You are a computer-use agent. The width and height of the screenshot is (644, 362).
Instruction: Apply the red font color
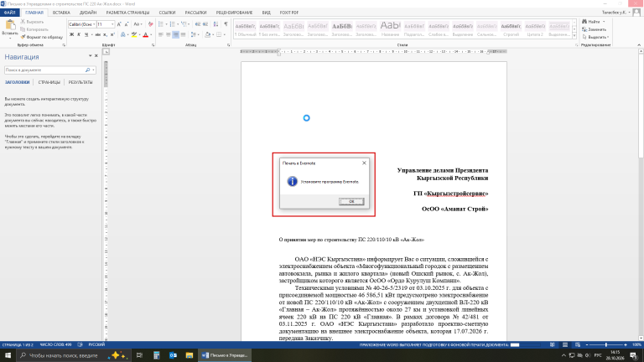pos(145,35)
